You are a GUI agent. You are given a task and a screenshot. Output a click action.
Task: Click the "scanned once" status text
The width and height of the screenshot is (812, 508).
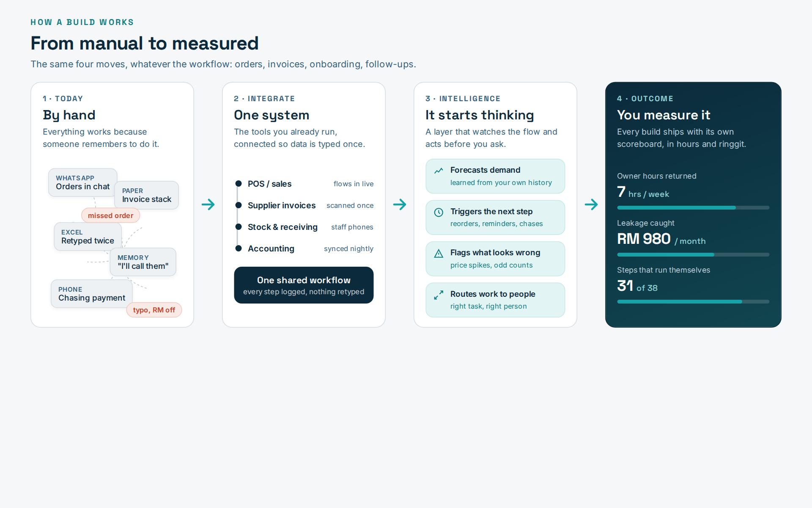(x=350, y=205)
